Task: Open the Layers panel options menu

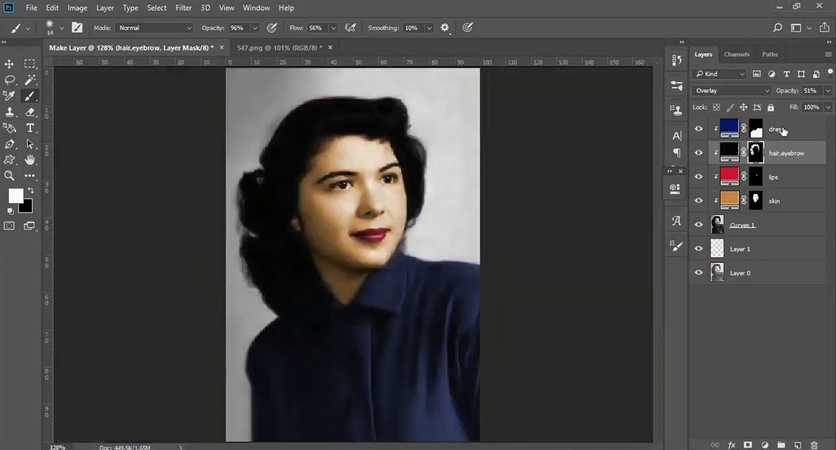Action: [x=828, y=54]
